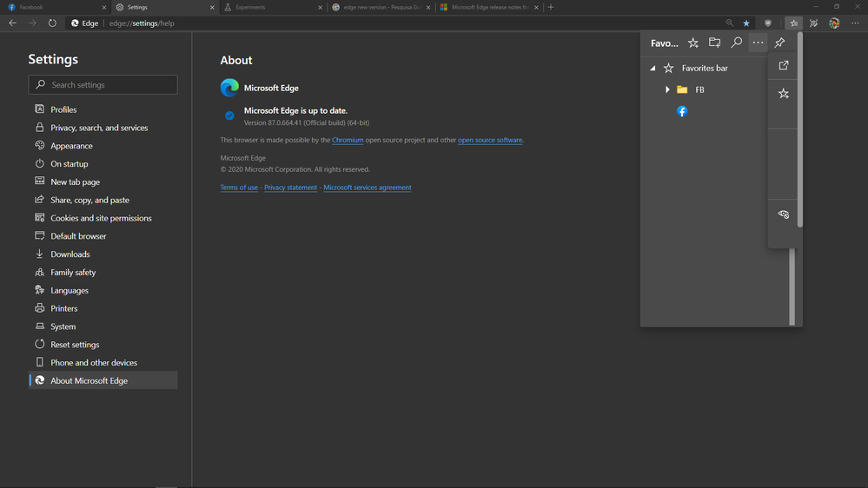Screen dimensions: 868x488
Task: Switch to the Facebook tab
Action: pyautogui.click(x=56, y=7)
